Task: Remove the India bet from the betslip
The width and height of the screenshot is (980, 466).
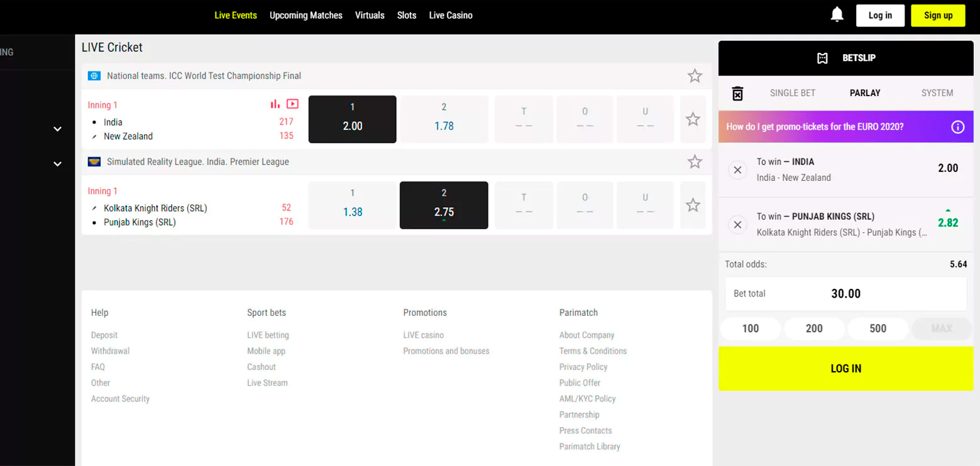Action: 738,170
